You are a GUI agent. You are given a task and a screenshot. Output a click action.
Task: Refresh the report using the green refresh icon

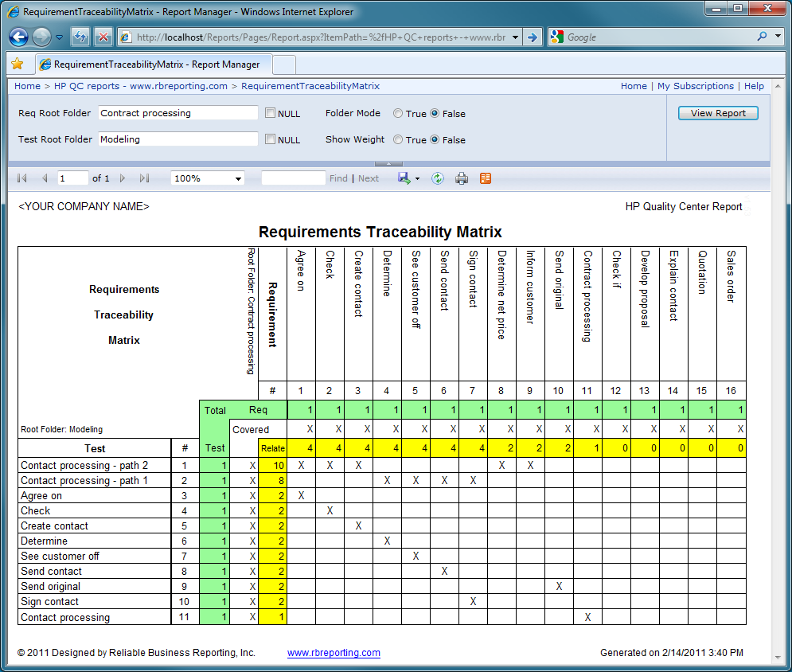point(437,178)
